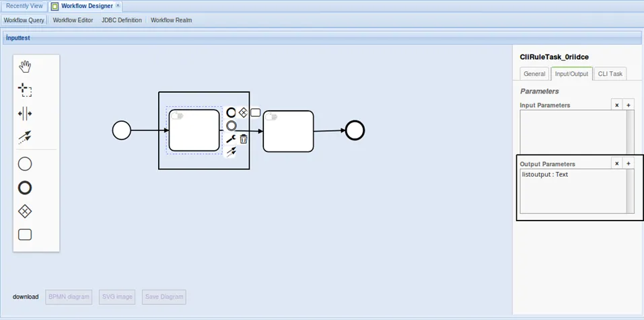This screenshot has width=644, height=320.
Task: Select the second task box on canvas
Action: (x=288, y=131)
